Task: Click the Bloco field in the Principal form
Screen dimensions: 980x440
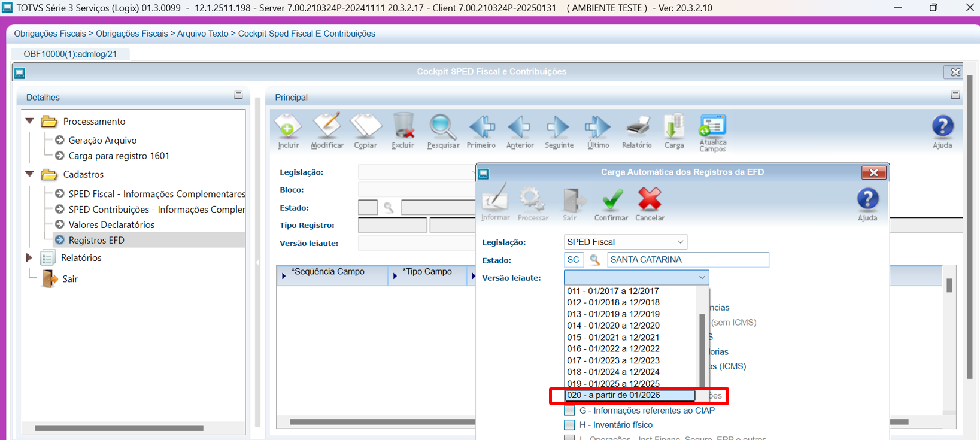Action: tap(417, 190)
